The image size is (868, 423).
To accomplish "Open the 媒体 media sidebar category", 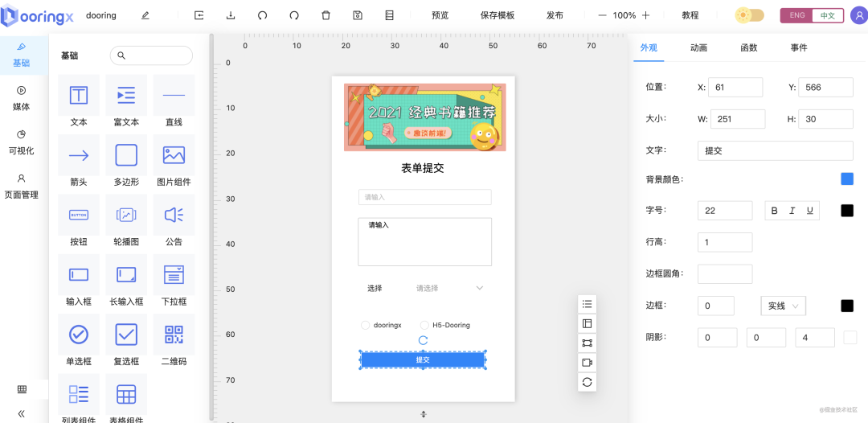I will coord(22,99).
